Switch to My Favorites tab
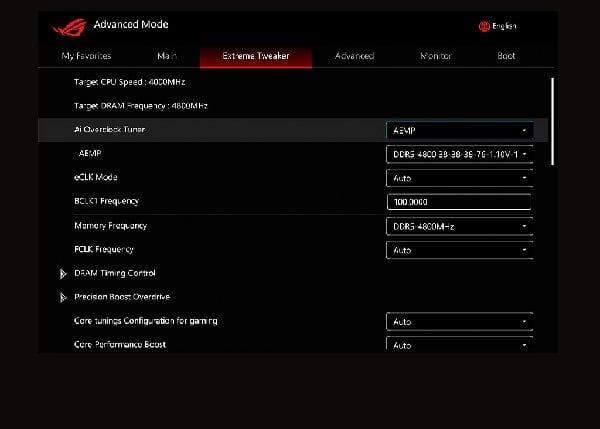Image resolution: width=600 pixels, height=429 pixels. click(x=86, y=56)
